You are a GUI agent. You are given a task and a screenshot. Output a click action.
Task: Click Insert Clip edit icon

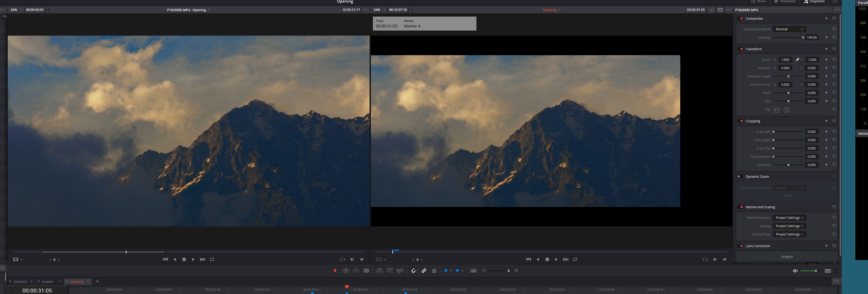coord(379,271)
